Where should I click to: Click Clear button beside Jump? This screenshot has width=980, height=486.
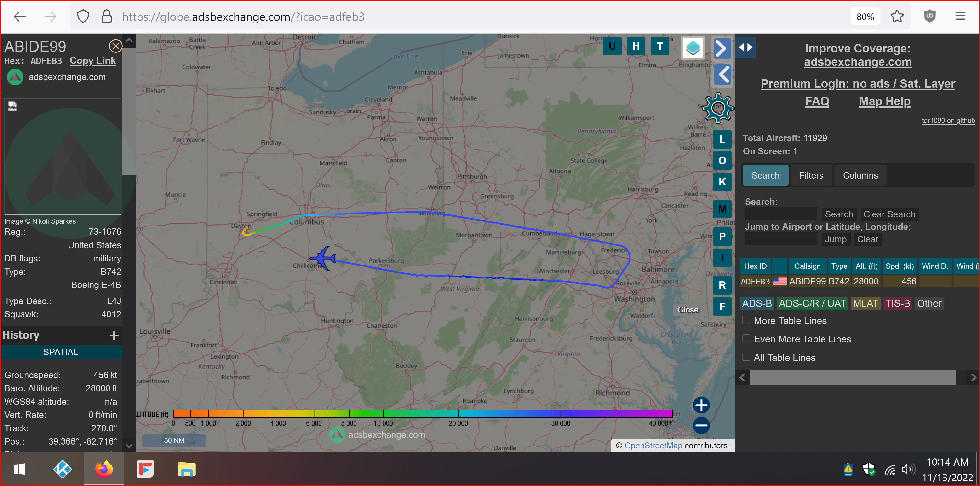coord(867,239)
